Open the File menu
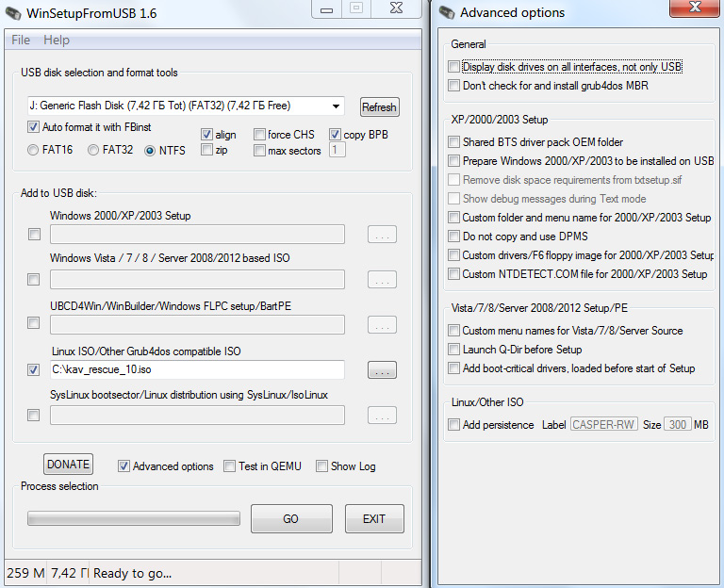The image size is (724, 588). point(21,41)
